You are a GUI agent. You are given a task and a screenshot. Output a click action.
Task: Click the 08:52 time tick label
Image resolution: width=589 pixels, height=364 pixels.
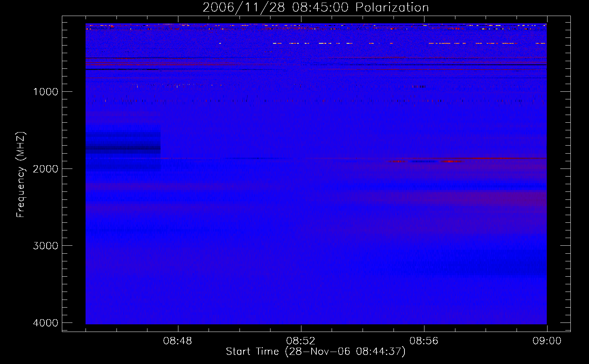click(x=301, y=341)
